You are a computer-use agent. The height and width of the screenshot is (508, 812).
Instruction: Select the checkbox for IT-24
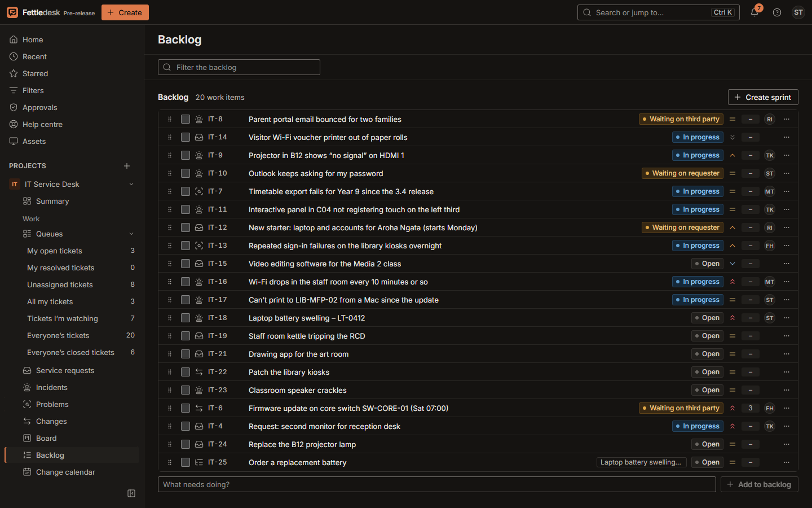pyautogui.click(x=186, y=444)
